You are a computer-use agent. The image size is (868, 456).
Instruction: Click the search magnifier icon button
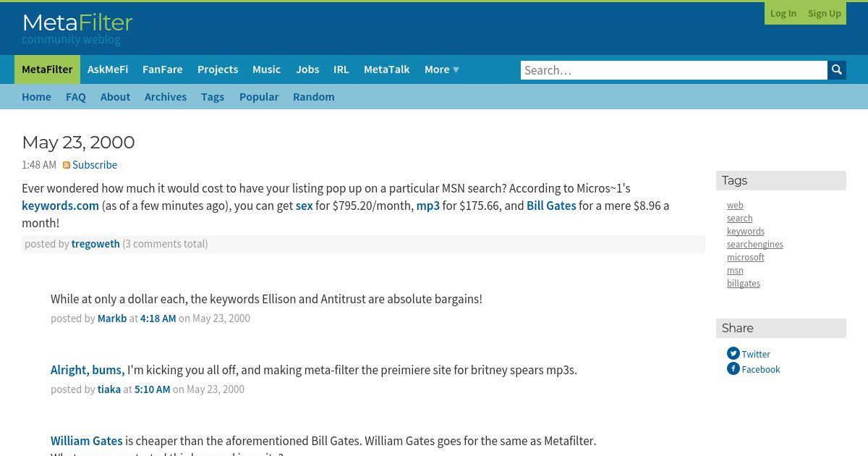point(837,70)
